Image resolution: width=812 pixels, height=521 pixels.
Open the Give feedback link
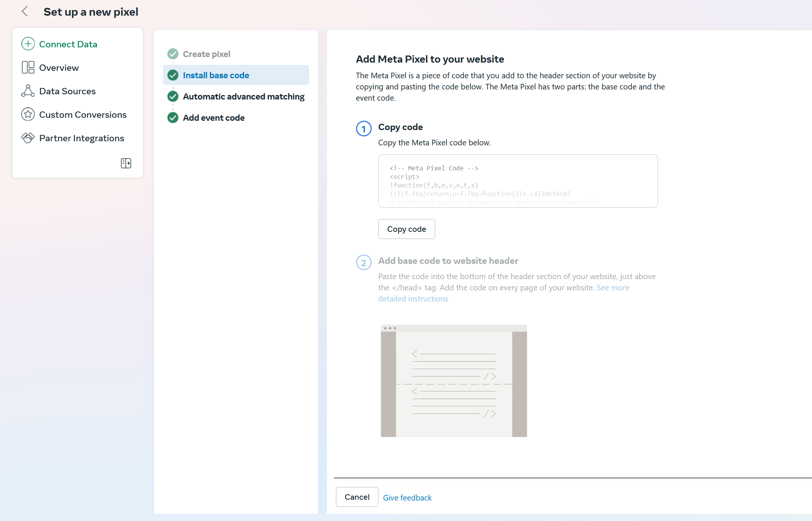407,498
